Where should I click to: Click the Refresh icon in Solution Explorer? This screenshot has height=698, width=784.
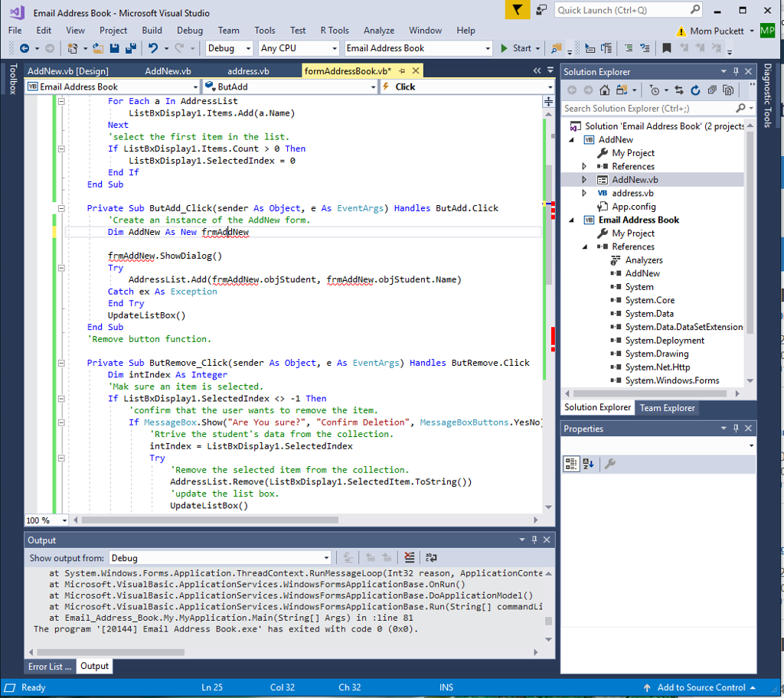pyautogui.click(x=695, y=90)
